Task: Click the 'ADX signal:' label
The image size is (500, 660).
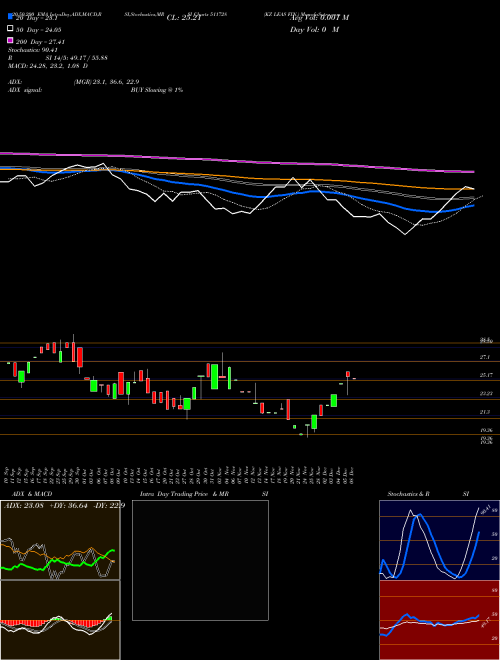Action: [x=25, y=90]
